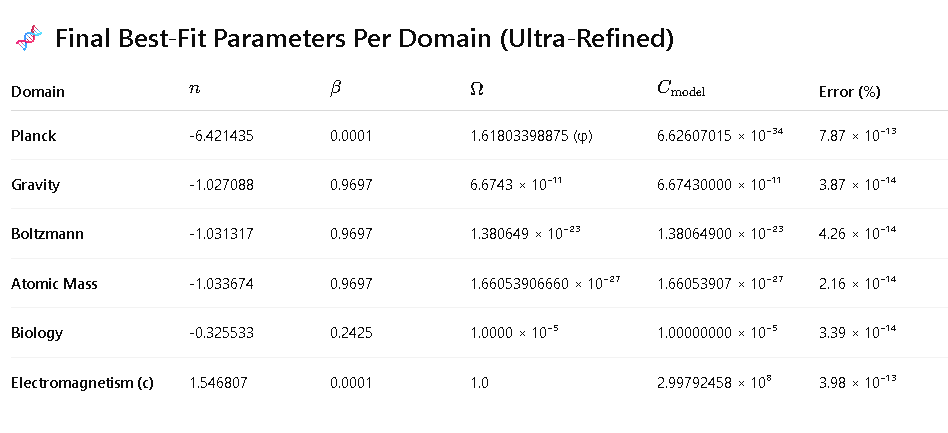
Task: Click the Error (%) column header
Action: [x=849, y=92]
